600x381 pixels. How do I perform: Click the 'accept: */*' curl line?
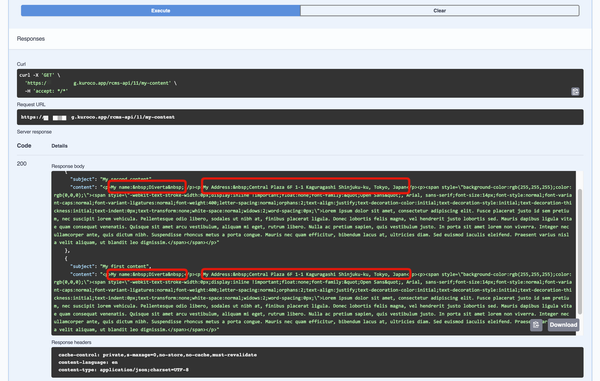click(46, 91)
